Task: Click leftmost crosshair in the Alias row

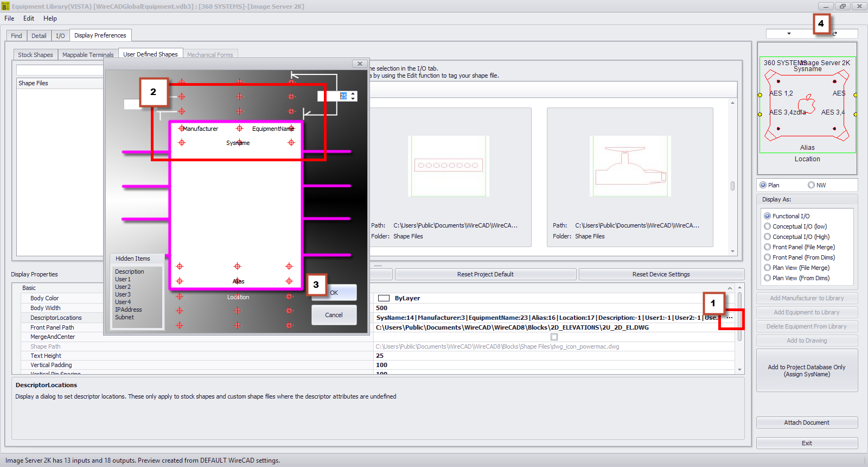Action: coord(180,281)
